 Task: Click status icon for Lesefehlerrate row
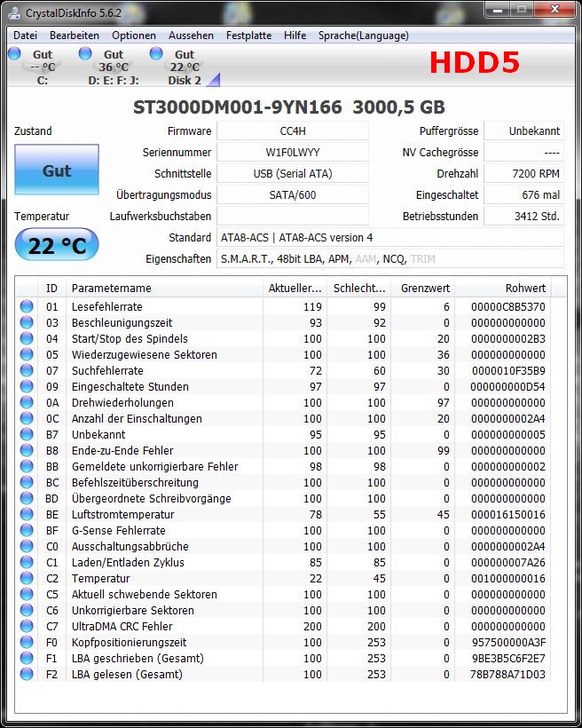pyautogui.click(x=27, y=306)
